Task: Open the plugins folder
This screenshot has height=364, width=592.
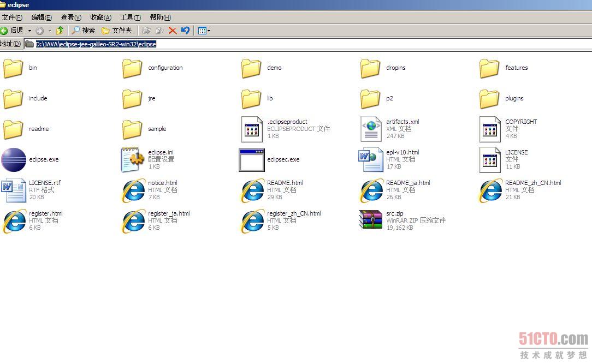Action: [x=490, y=99]
